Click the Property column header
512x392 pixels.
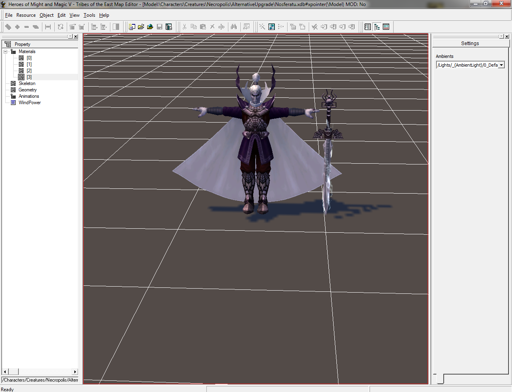(40, 44)
